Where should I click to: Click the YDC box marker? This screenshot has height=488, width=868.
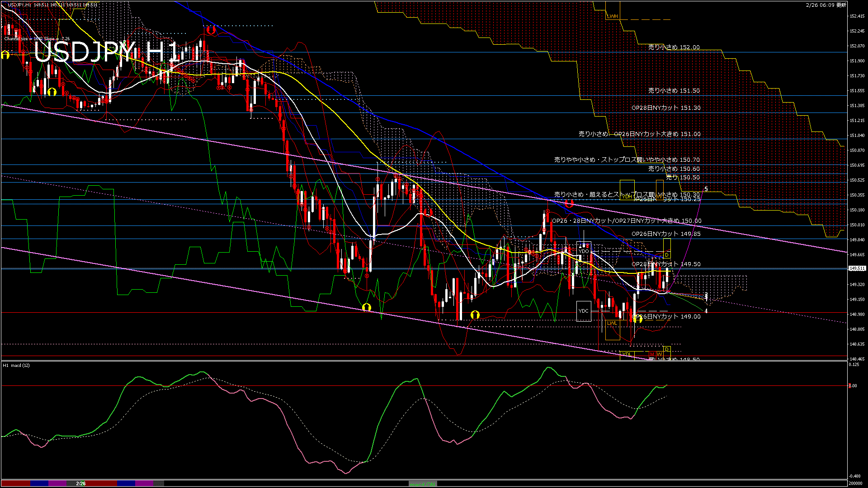point(584,311)
